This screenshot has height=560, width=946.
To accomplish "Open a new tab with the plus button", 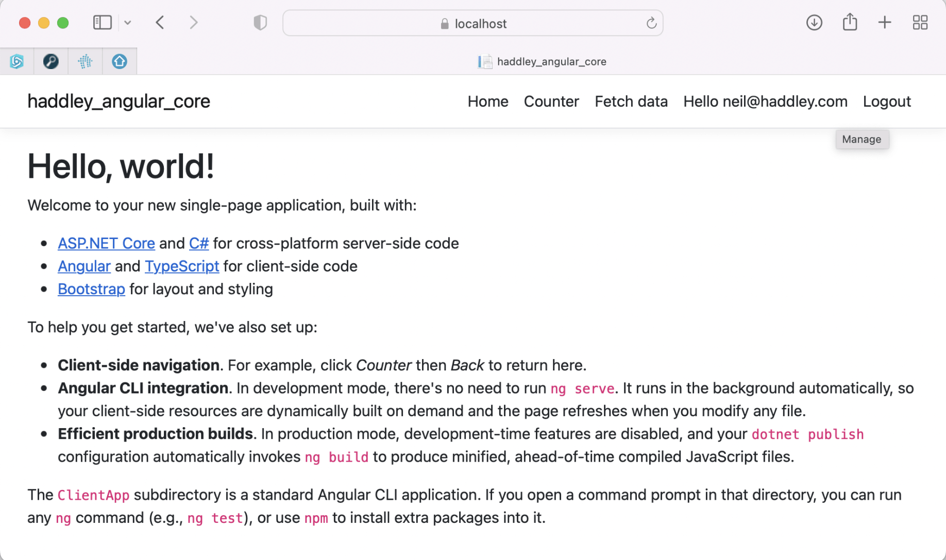I will 885,23.
